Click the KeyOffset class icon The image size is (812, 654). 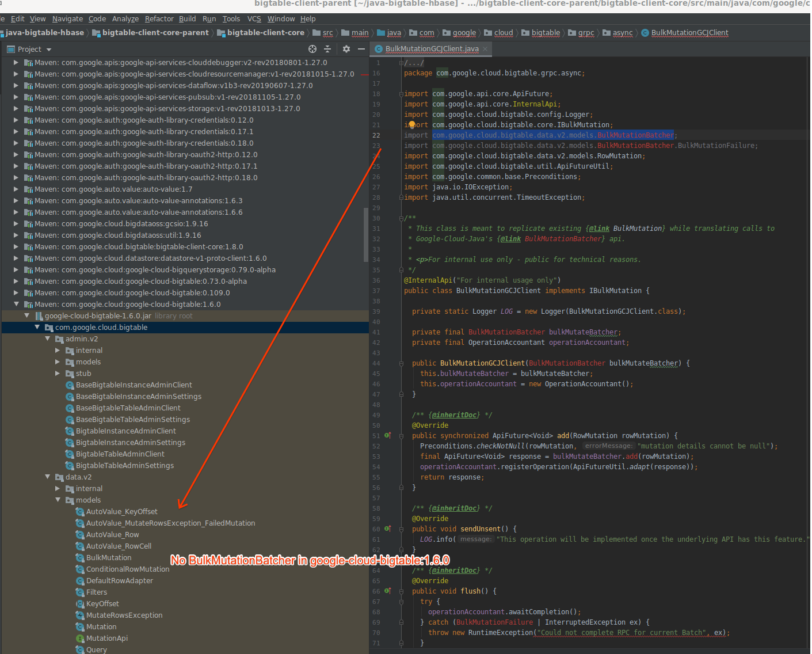[x=81, y=603]
